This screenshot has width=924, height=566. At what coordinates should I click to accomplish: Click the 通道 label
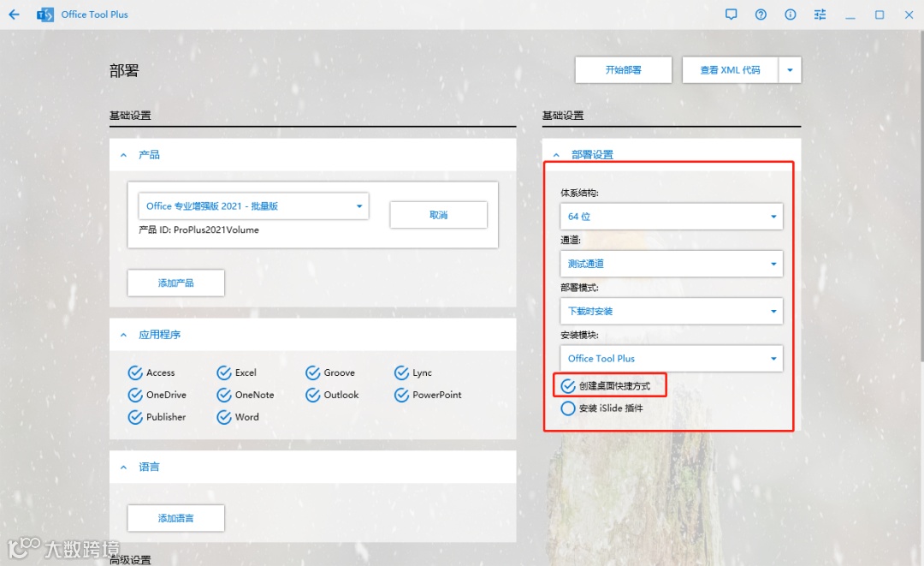571,240
